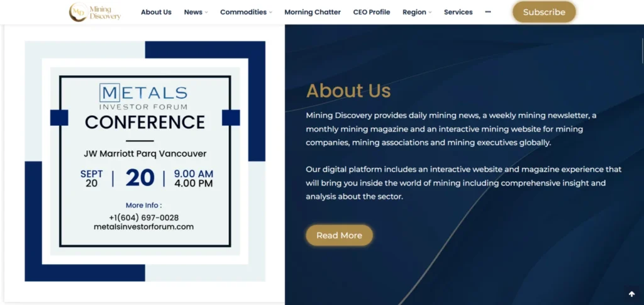Open the About Us menu item

[156, 13]
